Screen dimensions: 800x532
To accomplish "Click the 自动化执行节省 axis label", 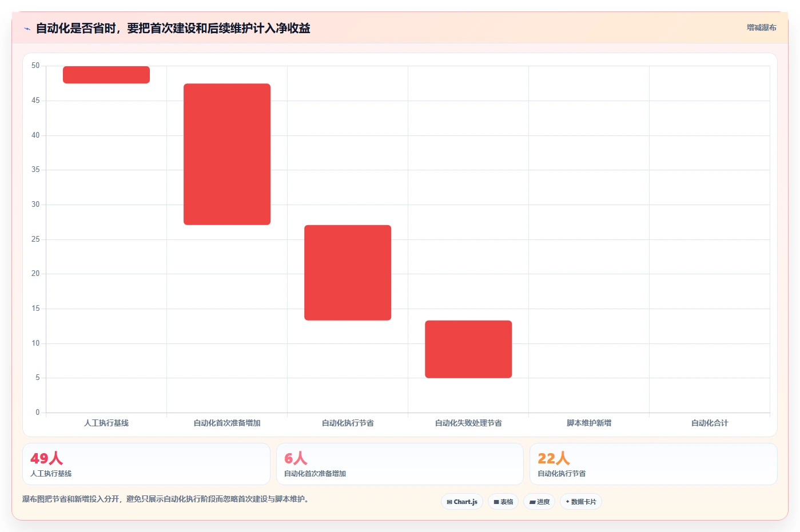I will (348, 423).
